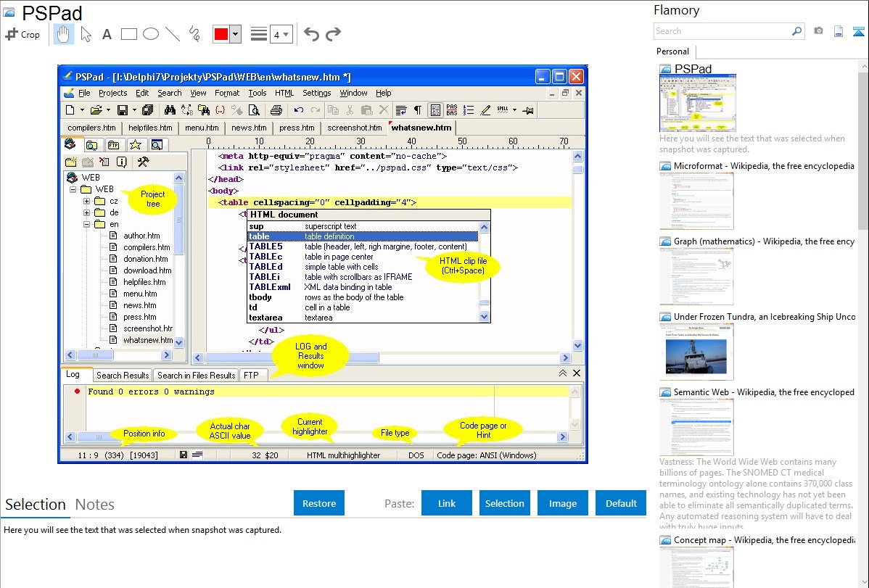Open the Personal tab
Screen dimensions: 869x588
pyautogui.click(x=672, y=51)
